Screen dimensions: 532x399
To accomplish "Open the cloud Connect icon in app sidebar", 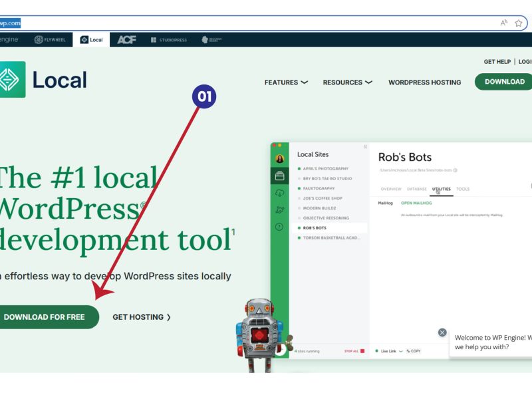I will (279, 193).
